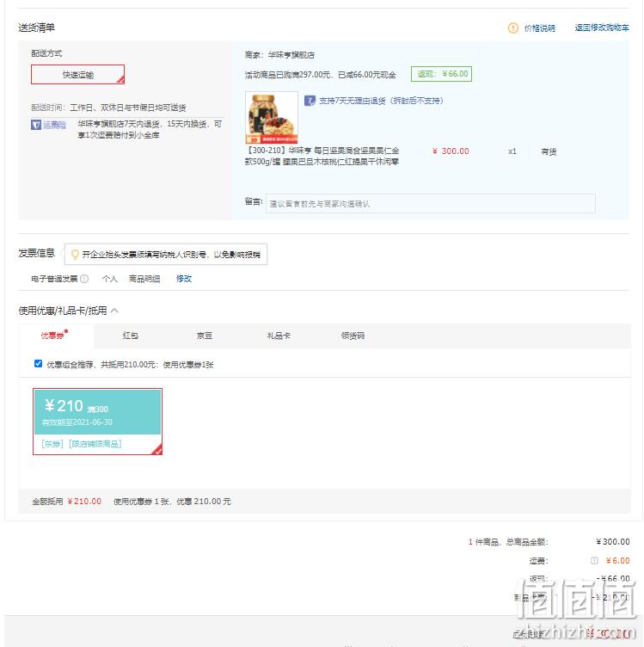Click the 商品明细 invoice content text
Screen dimensions: 644x647
pyautogui.click(x=144, y=279)
